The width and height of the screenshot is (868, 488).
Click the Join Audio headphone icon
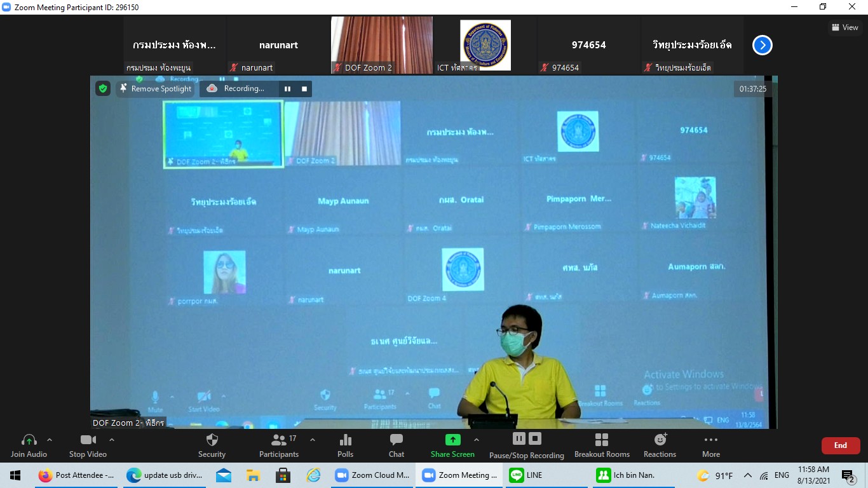tap(29, 440)
